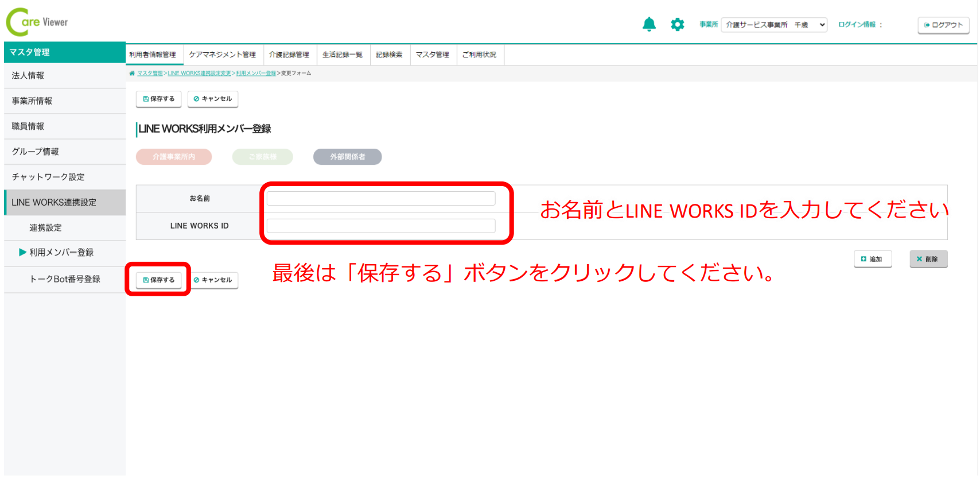Click the LINE WORKS連携設定変更 breadcrumb link
980x503 pixels.
click(199, 73)
